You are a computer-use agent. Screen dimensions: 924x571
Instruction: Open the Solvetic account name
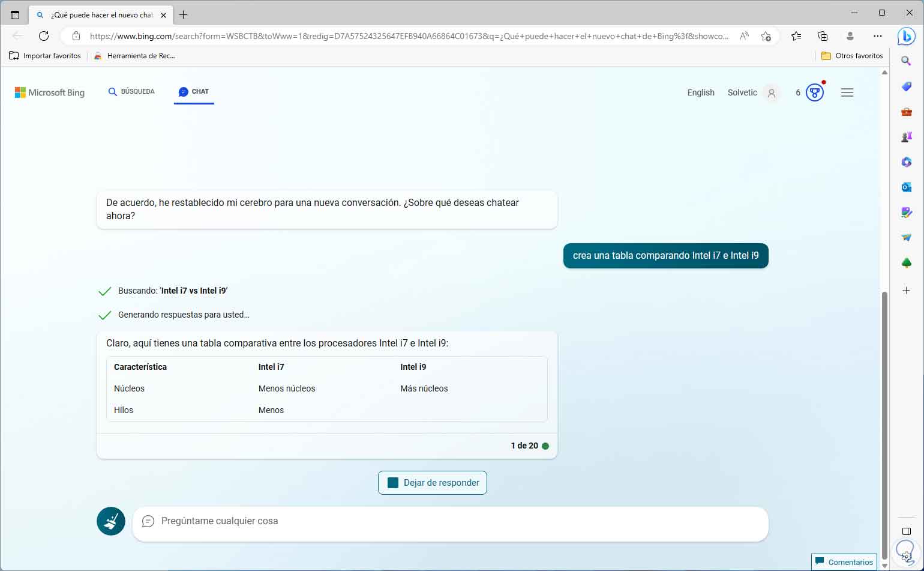(742, 92)
